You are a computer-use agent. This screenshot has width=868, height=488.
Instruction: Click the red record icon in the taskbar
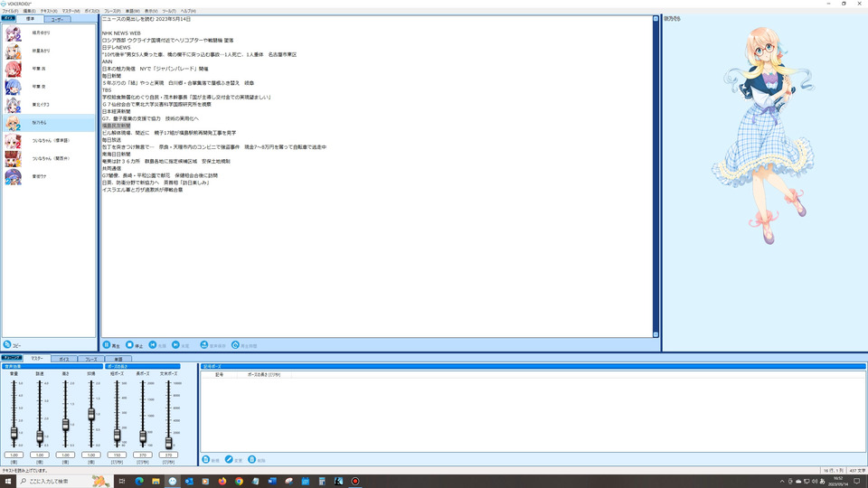(354, 481)
